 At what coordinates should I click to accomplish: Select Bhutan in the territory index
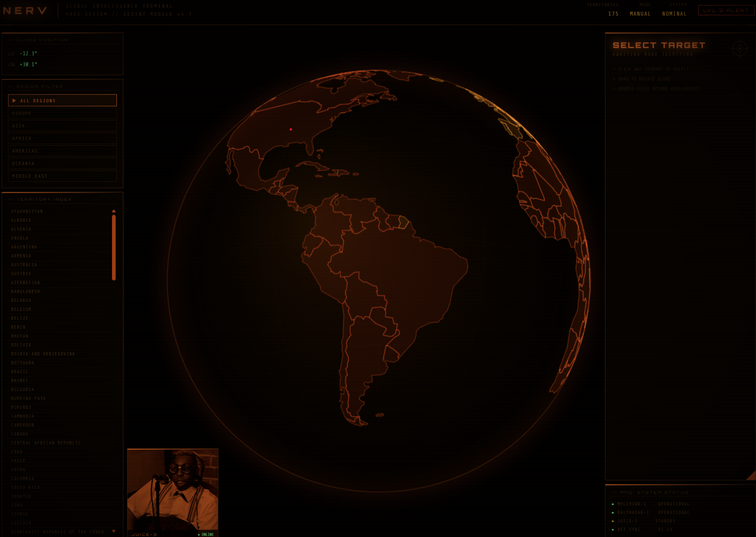[x=59, y=336]
